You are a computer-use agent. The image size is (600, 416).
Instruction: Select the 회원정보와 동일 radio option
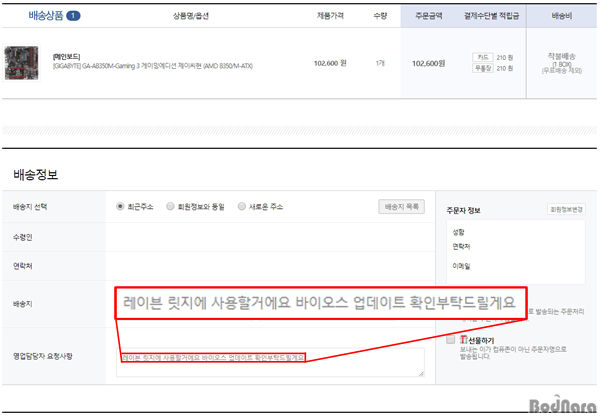171,207
